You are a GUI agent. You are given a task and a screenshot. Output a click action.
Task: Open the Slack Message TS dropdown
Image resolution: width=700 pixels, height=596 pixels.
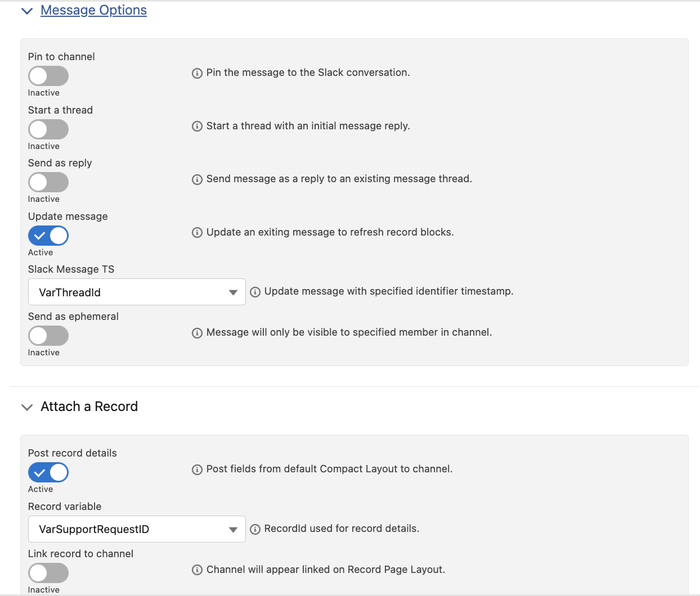(x=136, y=292)
